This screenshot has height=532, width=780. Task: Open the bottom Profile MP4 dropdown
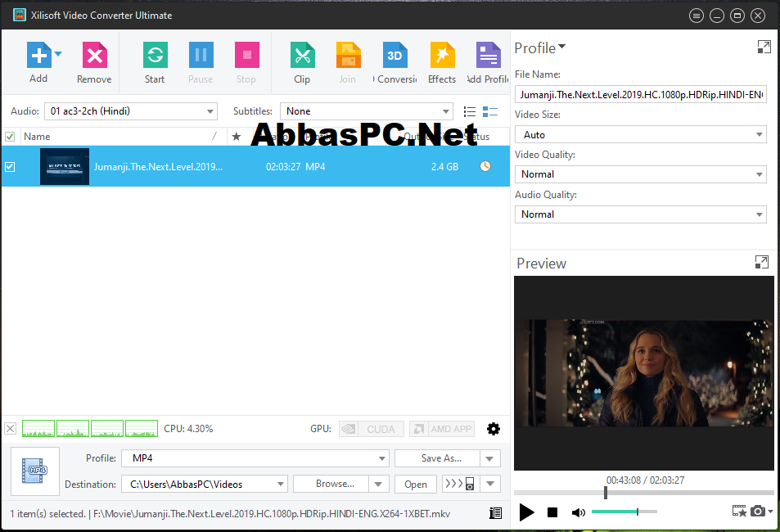pos(255,458)
